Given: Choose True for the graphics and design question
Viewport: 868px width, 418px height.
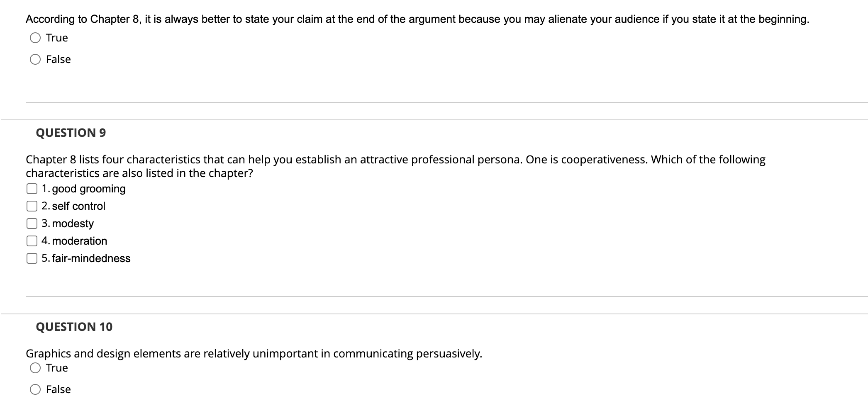Looking at the screenshot, I should click(x=35, y=368).
